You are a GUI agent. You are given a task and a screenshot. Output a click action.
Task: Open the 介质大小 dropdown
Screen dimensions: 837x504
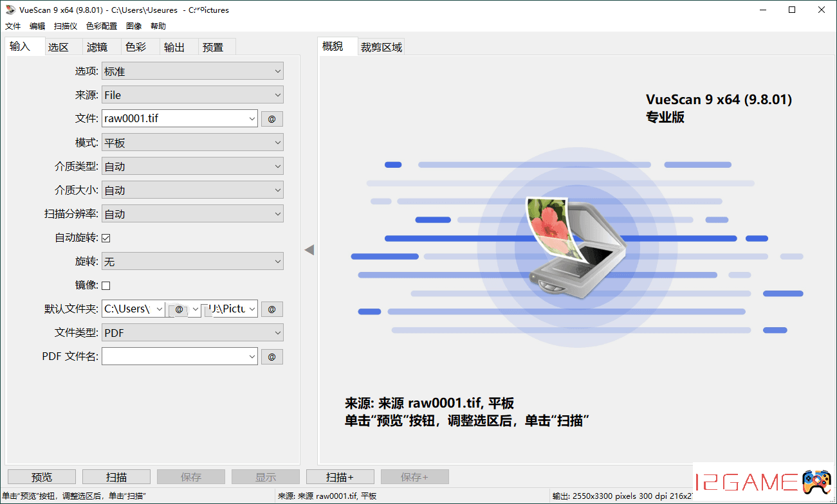pyautogui.click(x=192, y=190)
